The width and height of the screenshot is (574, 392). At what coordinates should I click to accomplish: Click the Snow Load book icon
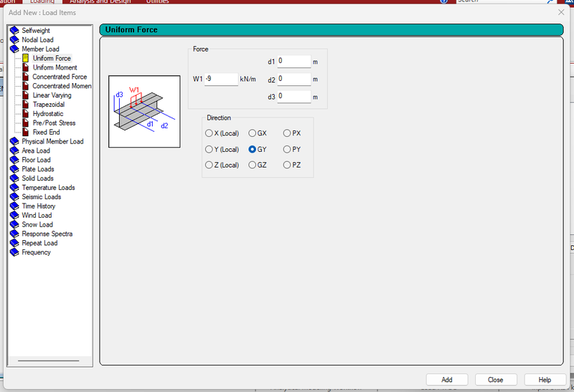click(x=14, y=224)
